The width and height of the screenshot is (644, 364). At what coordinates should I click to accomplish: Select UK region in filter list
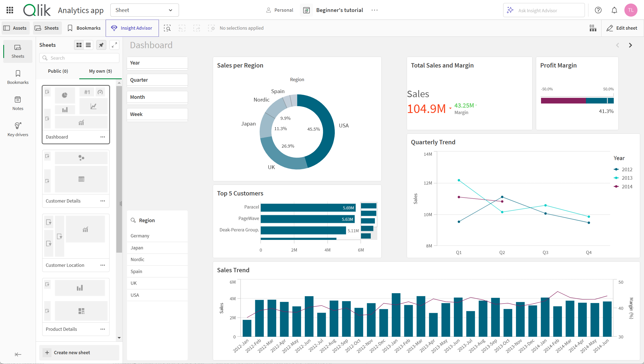coord(133,283)
